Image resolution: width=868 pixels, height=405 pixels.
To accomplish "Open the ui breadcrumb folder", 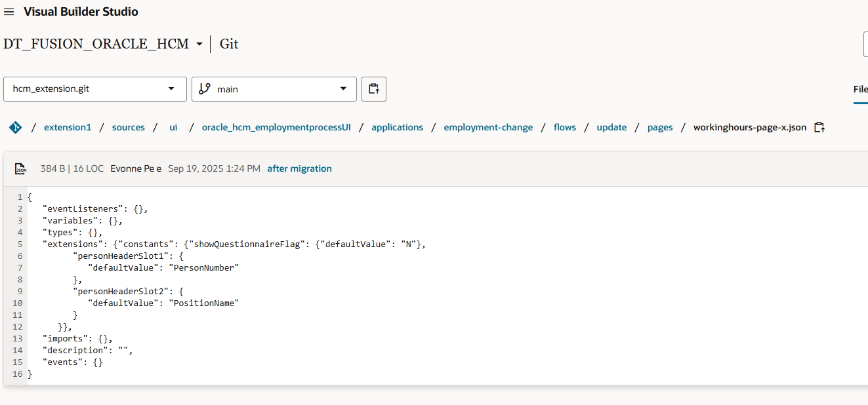I will click(x=173, y=127).
